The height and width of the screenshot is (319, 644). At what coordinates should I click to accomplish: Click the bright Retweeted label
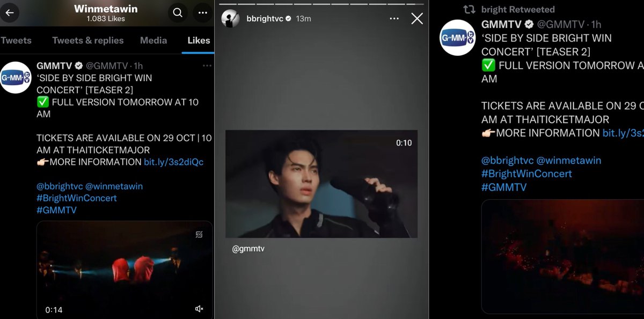pyautogui.click(x=518, y=10)
